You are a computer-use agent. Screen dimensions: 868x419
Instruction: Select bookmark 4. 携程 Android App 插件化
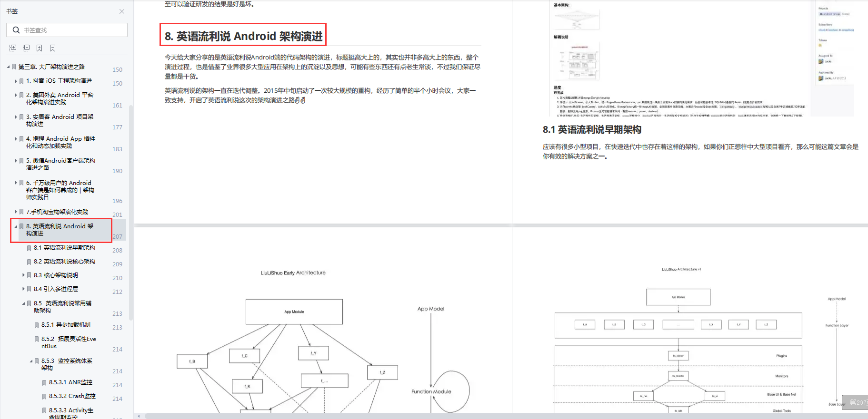click(60, 142)
